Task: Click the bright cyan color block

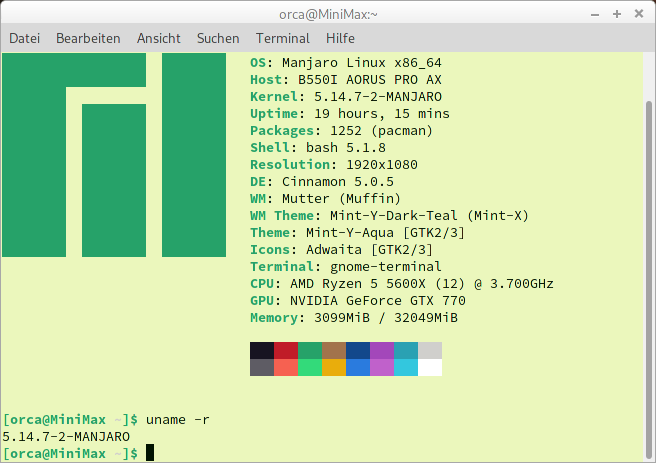Action: [x=406, y=367]
